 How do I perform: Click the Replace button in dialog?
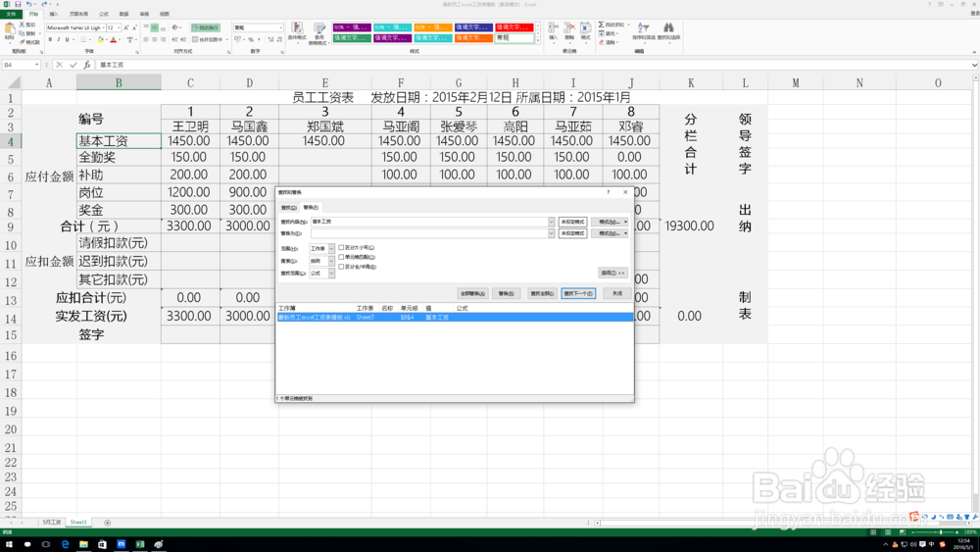(506, 293)
